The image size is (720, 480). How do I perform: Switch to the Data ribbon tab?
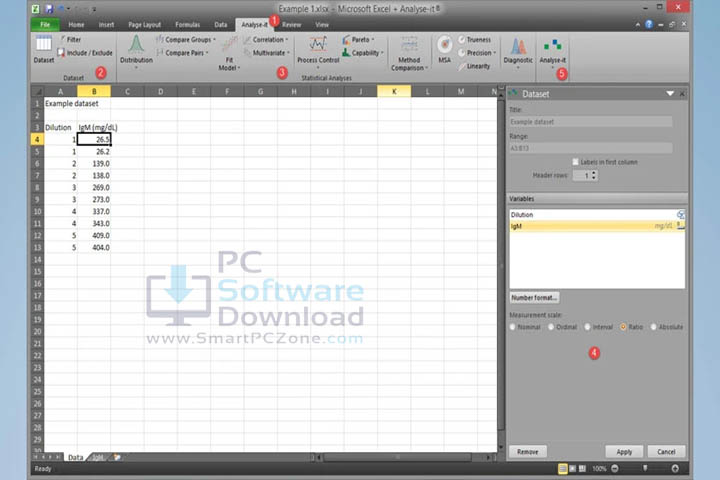[x=221, y=25]
